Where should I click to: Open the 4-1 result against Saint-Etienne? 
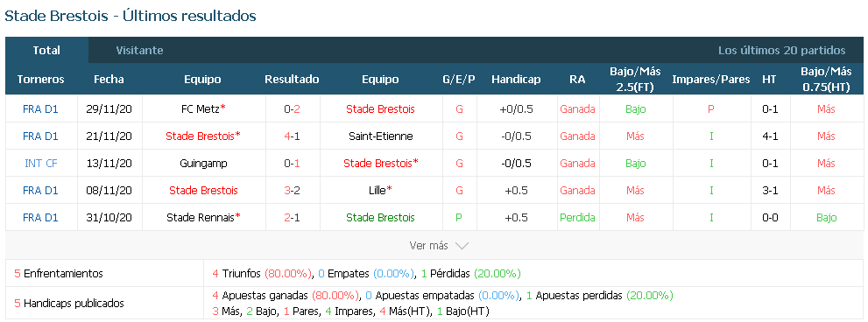292,136
